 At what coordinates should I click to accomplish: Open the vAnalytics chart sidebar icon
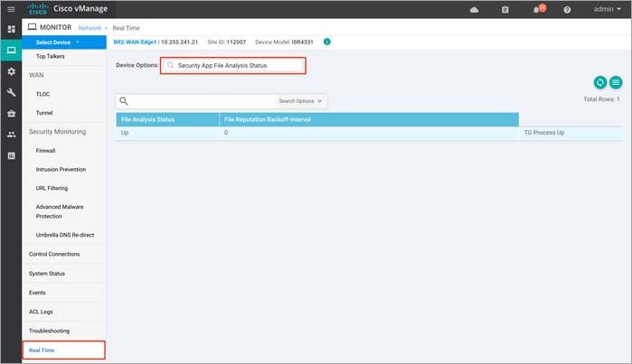pyautogui.click(x=11, y=156)
